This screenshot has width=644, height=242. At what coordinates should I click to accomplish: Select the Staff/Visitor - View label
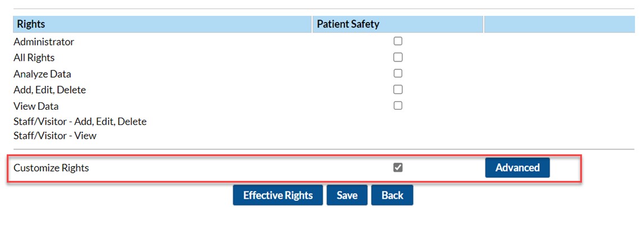(x=55, y=136)
